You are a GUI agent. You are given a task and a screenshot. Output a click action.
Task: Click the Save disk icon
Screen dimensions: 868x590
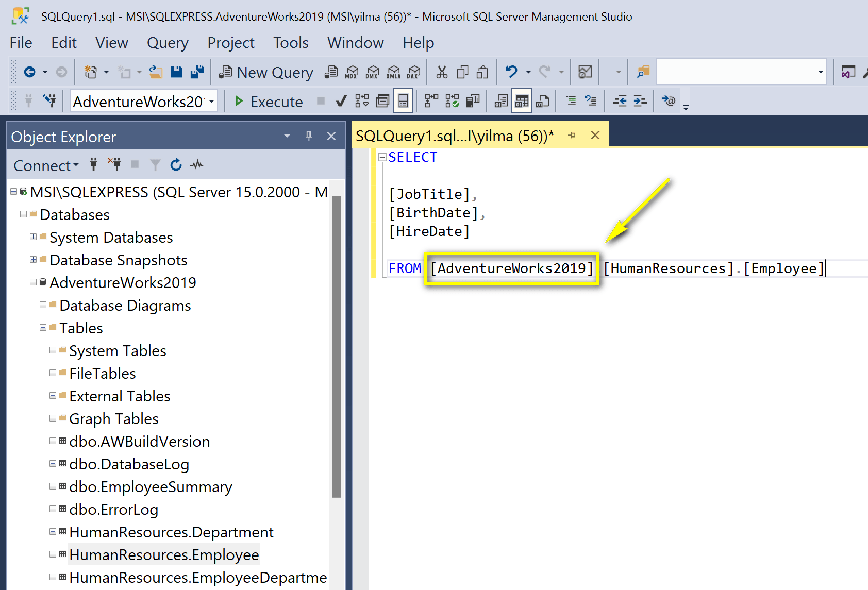pos(177,72)
